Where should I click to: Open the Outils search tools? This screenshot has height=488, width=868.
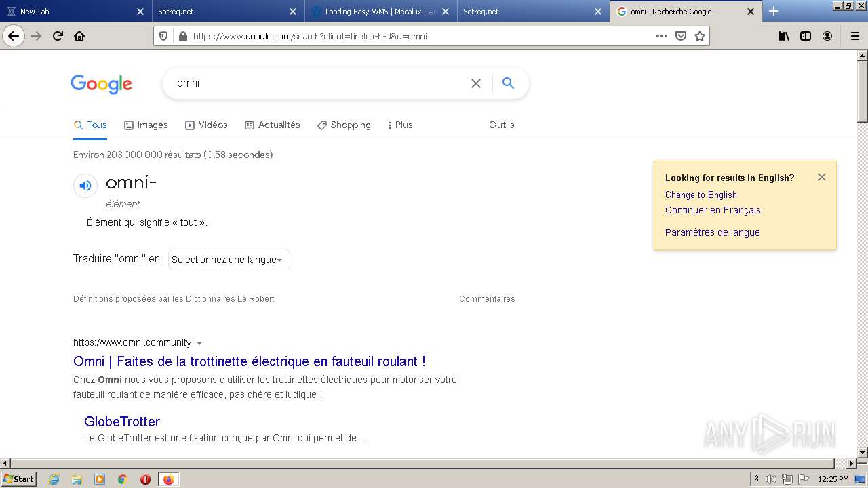[x=502, y=125]
